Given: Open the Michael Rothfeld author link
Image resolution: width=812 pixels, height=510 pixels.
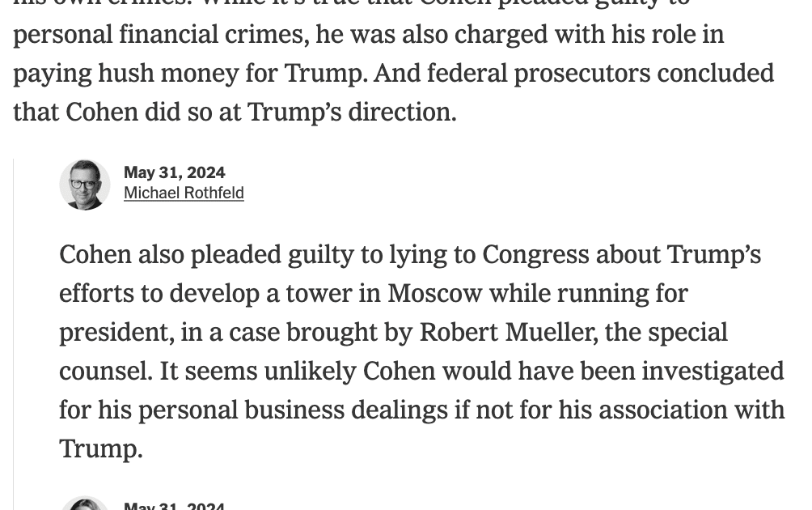Looking at the screenshot, I should click(x=184, y=193).
